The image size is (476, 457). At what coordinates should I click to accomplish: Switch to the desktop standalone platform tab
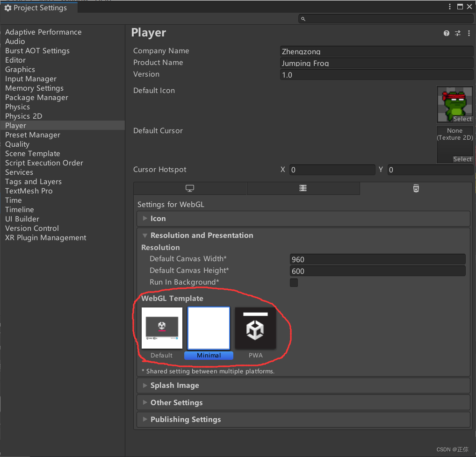click(190, 188)
